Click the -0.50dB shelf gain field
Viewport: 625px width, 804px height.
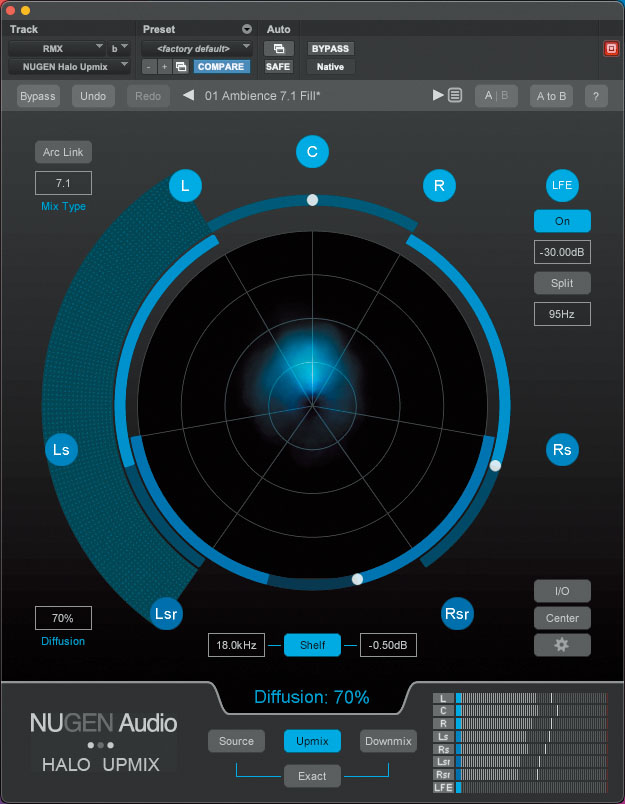coord(388,645)
